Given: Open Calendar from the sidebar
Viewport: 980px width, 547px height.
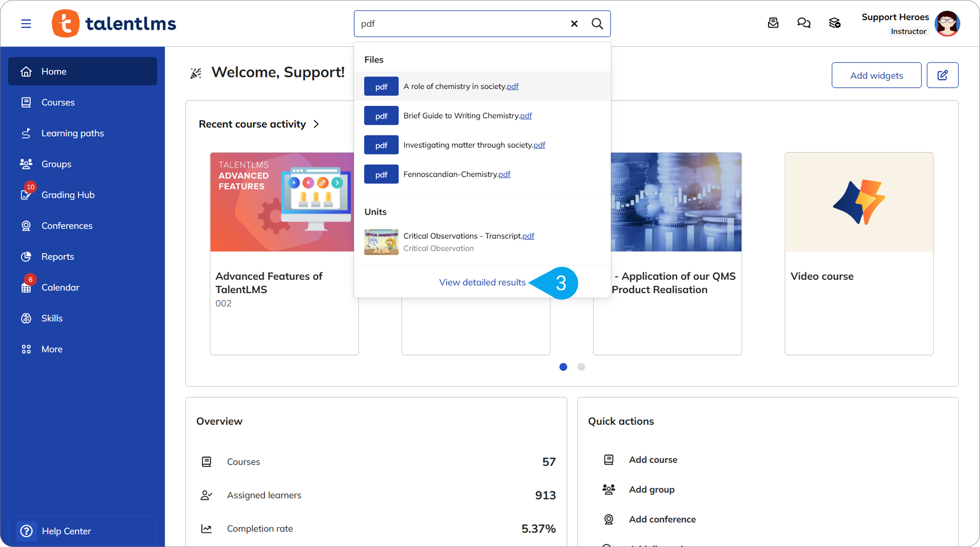Looking at the screenshot, I should (x=83, y=288).
